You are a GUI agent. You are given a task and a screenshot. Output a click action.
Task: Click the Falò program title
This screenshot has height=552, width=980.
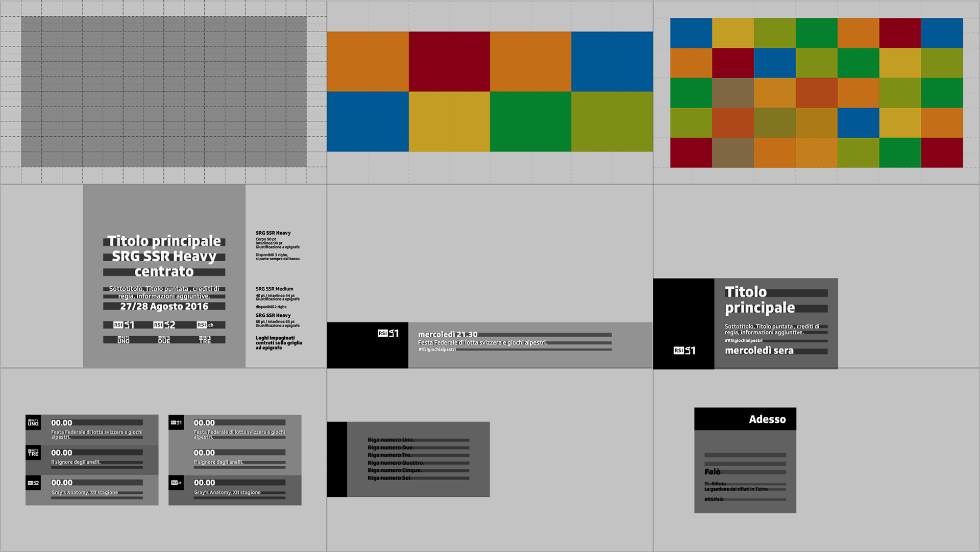[713, 472]
